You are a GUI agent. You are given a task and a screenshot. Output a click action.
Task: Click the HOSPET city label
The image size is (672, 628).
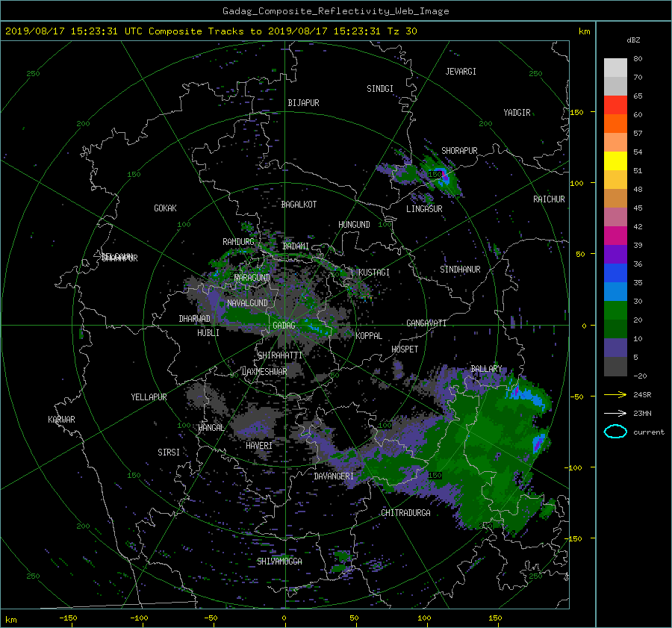(405, 349)
